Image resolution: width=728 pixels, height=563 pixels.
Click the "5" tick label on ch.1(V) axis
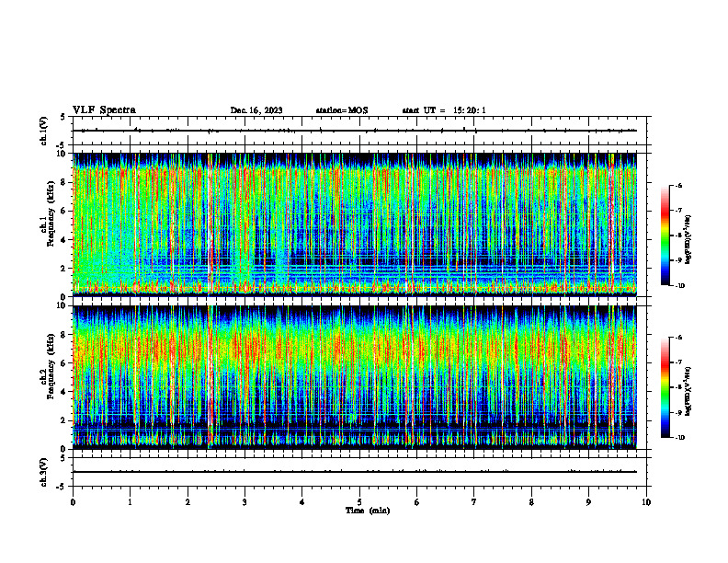63,117
